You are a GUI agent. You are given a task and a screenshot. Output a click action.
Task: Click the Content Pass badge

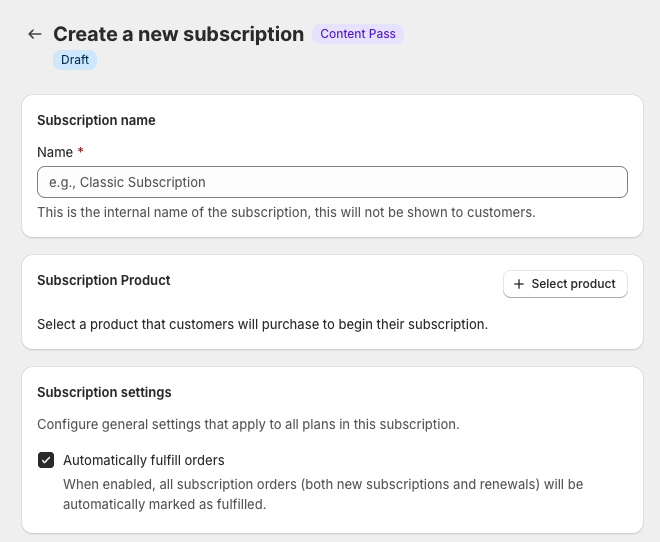coord(357,34)
